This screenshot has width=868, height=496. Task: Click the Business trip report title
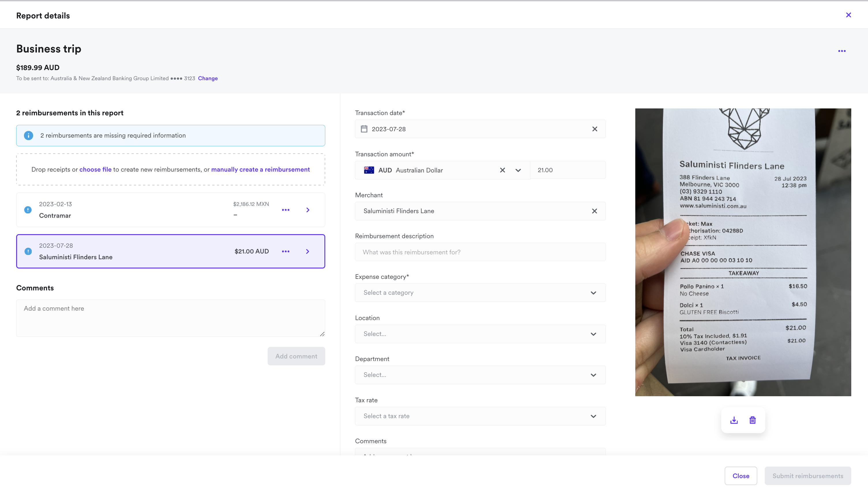click(x=49, y=49)
